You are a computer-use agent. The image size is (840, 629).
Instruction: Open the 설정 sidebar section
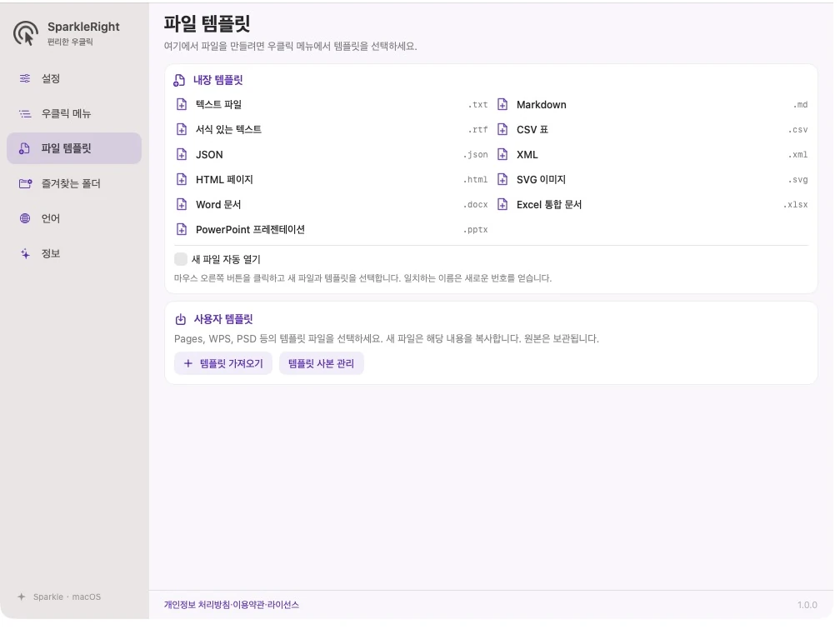74,79
